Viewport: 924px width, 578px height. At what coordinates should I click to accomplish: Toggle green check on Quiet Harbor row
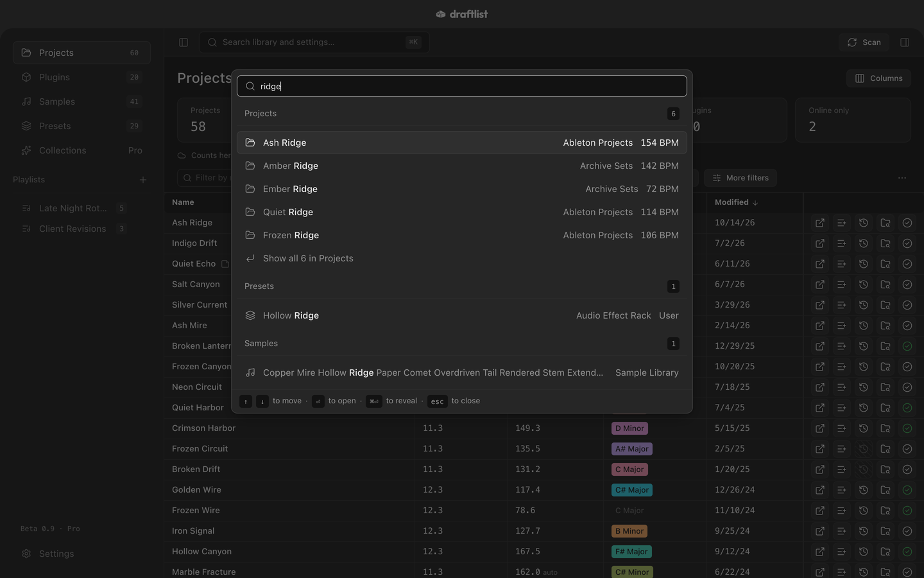907,408
